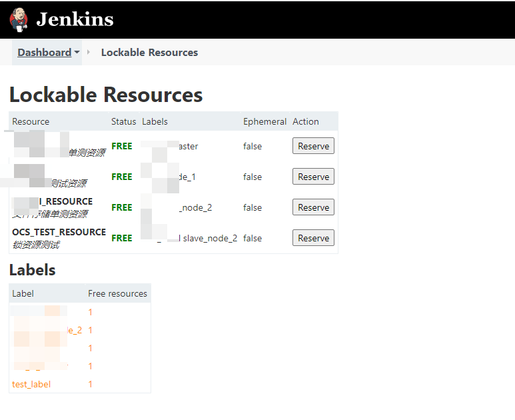Expand the breadcrumb separator chevron before Lockable Resources
This screenshot has width=515, height=420.
[x=89, y=52]
